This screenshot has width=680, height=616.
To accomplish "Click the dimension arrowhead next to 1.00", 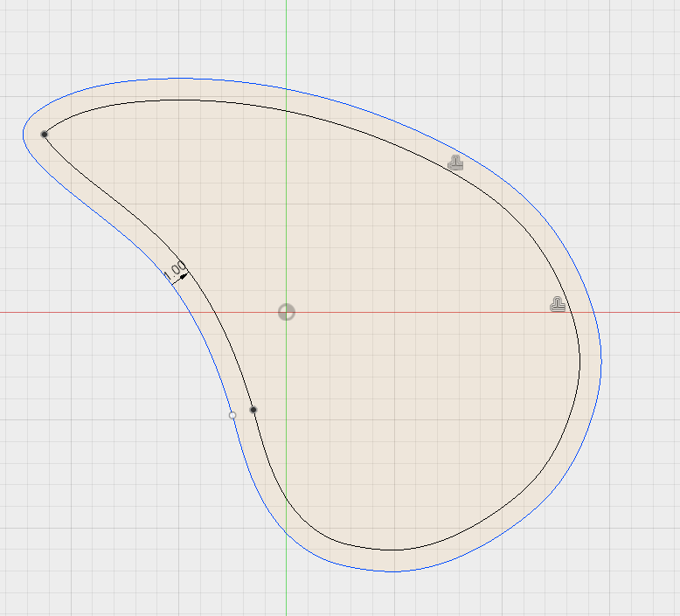I will [184, 276].
